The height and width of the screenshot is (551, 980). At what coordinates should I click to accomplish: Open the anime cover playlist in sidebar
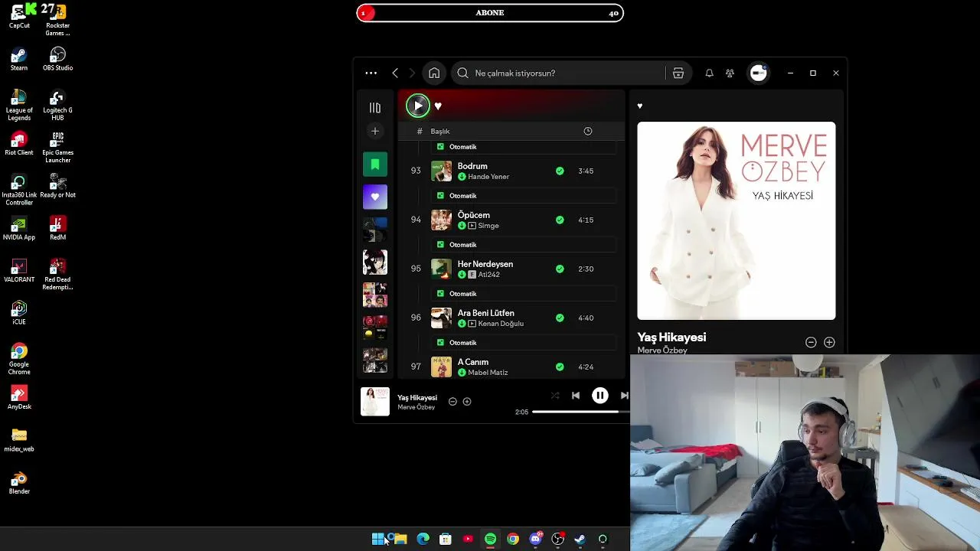375,262
